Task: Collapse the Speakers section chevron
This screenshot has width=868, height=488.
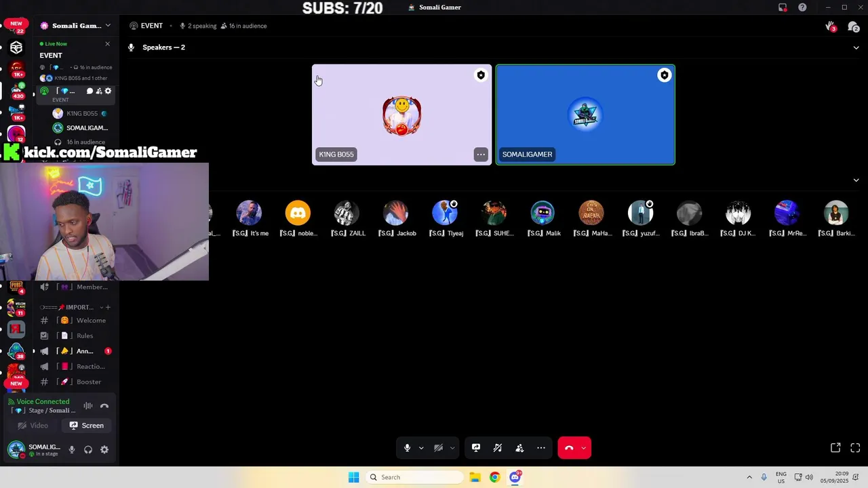Action: click(x=856, y=47)
